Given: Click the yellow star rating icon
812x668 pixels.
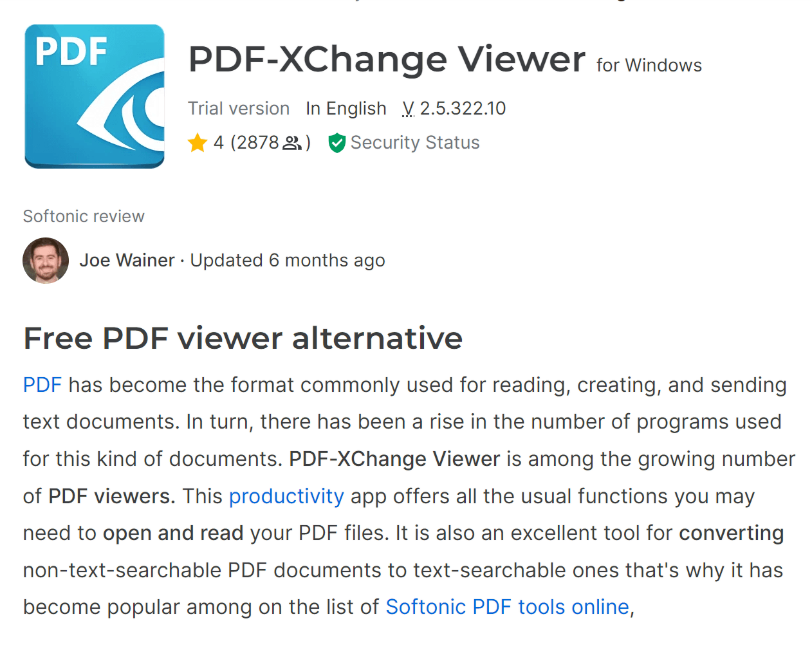Looking at the screenshot, I should [198, 143].
